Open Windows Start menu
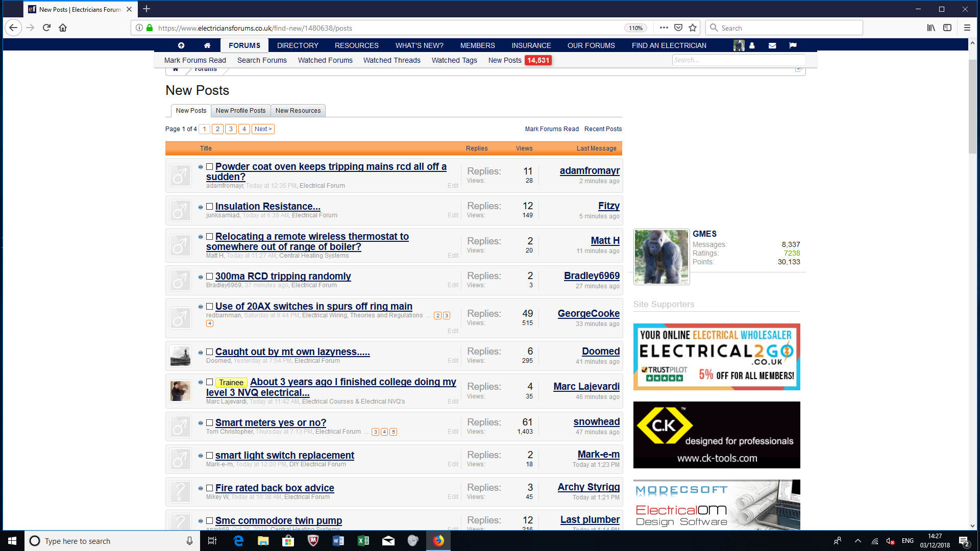This screenshot has width=980, height=551. click(12, 541)
